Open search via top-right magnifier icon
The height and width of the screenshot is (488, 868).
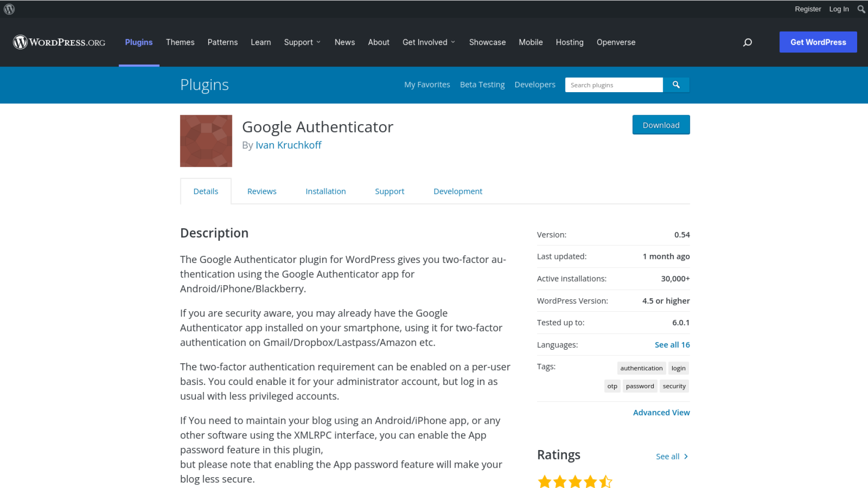tap(861, 9)
